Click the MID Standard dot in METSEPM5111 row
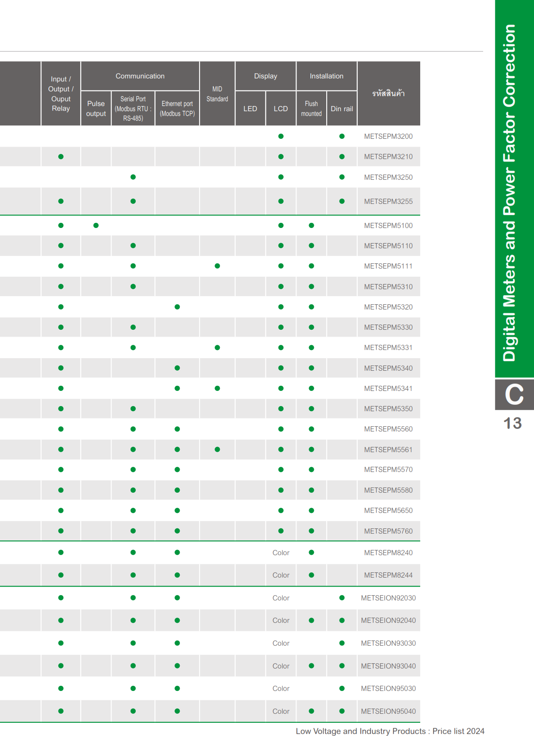This screenshot has width=534, height=756. pos(217,266)
